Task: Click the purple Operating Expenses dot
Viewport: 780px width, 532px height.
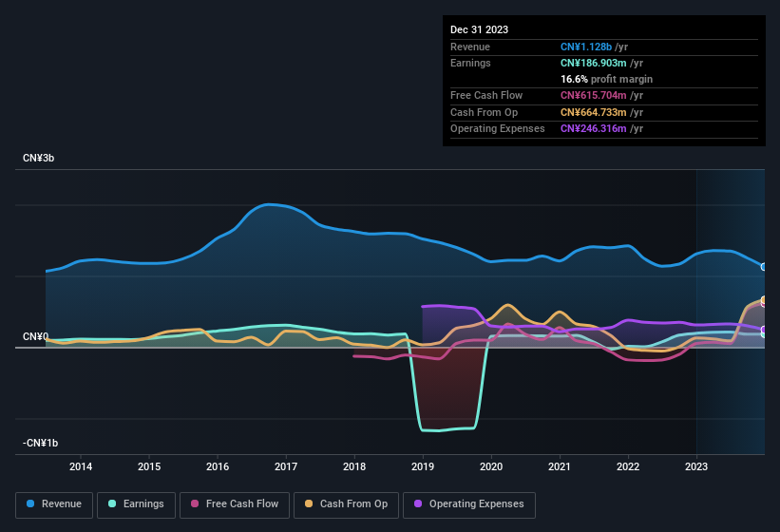Action: tap(419, 504)
